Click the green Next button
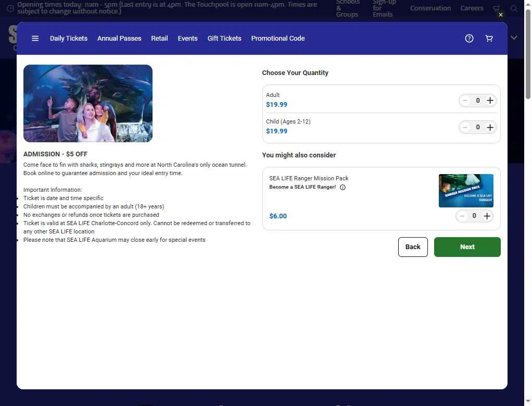Screen dimensions: 532x406 click(467, 247)
